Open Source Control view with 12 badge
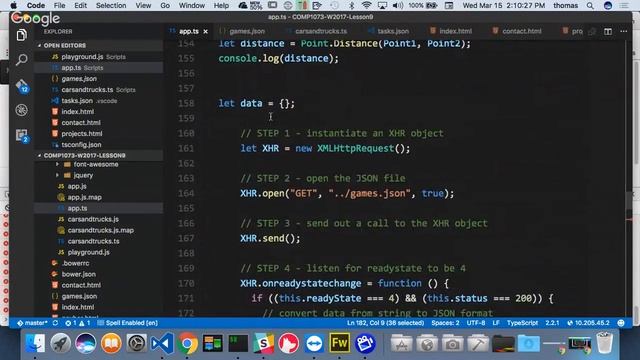This screenshot has height=360, width=640. coord(22,86)
